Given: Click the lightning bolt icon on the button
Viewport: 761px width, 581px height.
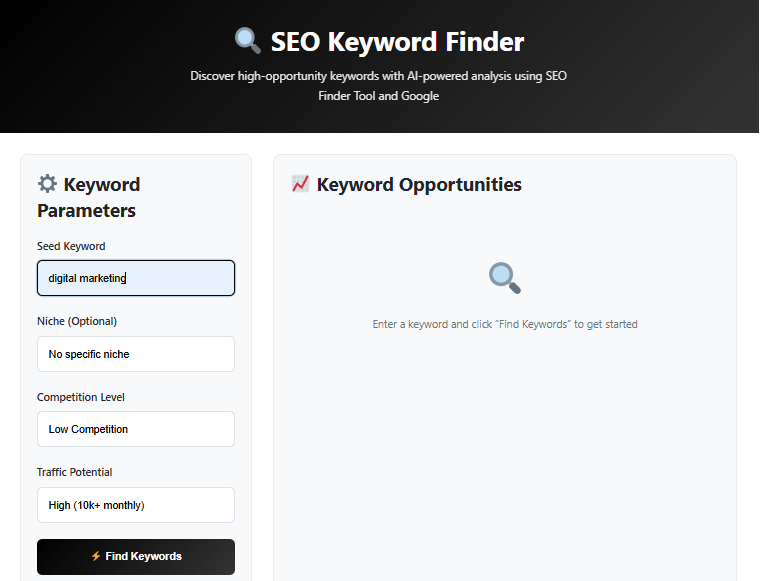Looking at the screenshot, I should 96,557.
